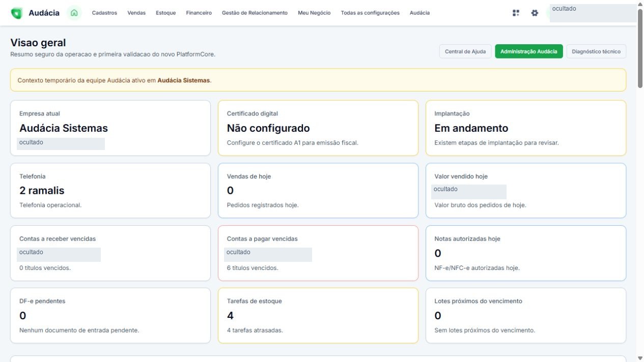Open Notas autorizadas hoje card

pos(526,253)
